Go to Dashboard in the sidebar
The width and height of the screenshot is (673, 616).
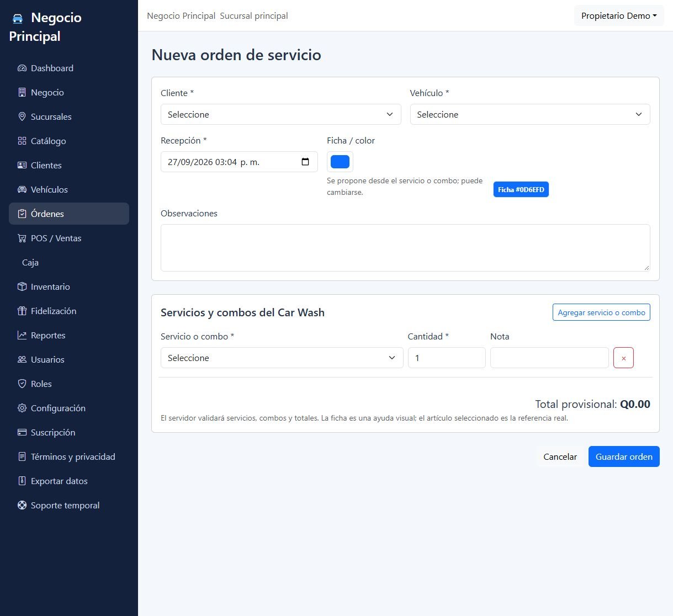pos(69,68)
